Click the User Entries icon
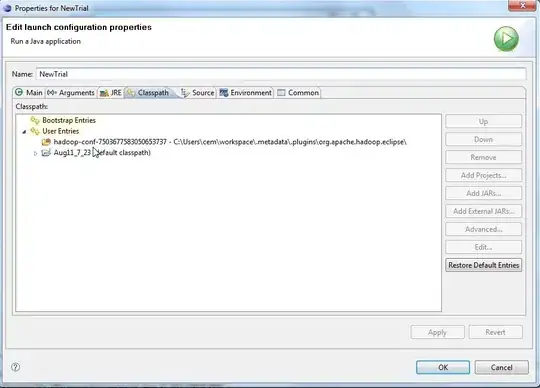 pyautogui.click(x=35, y=131)
